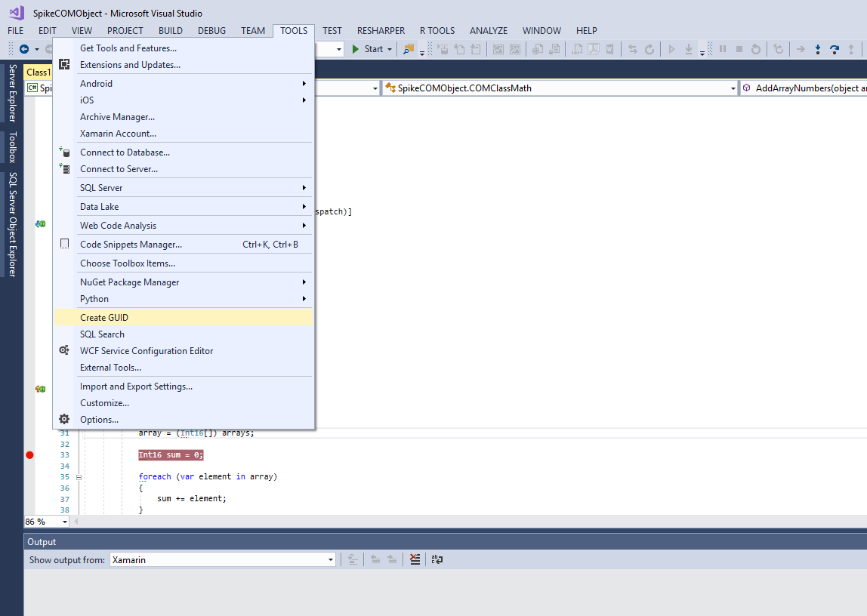The height and width of the screenshot is (616, 867).
Task: Toggle the breakpoint on line 33
Action: pos(30,454)
